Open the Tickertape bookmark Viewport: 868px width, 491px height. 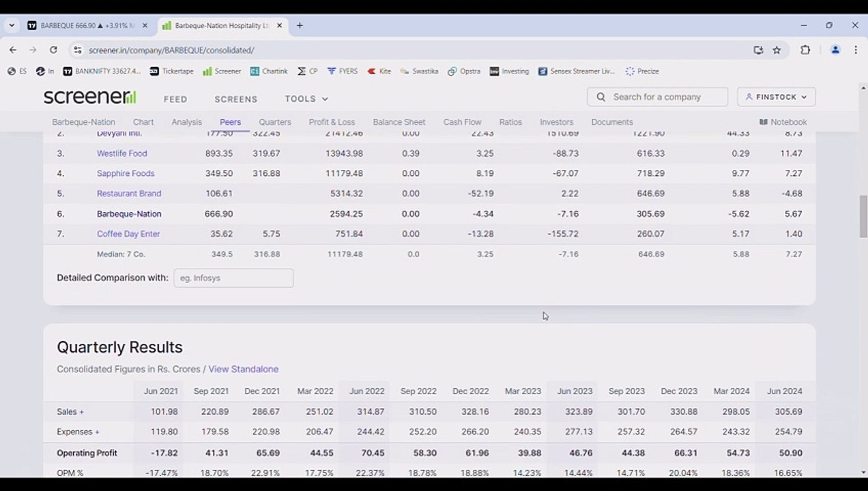pyautogui.click(x=171, y=71)
